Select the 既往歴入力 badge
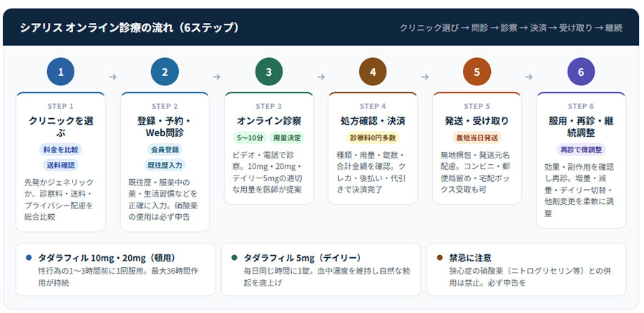644x313 pixels. click(165, 165)
